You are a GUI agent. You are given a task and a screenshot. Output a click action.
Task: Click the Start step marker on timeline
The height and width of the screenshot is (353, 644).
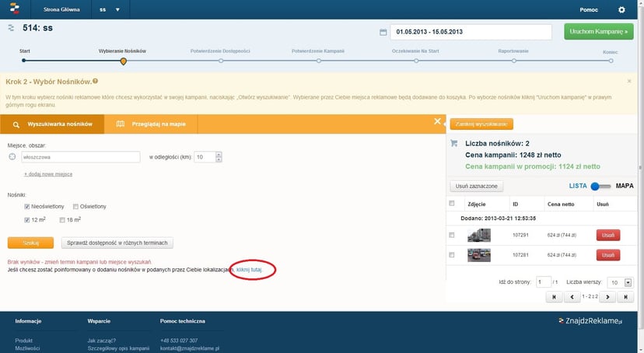click(x=24, y=61)
